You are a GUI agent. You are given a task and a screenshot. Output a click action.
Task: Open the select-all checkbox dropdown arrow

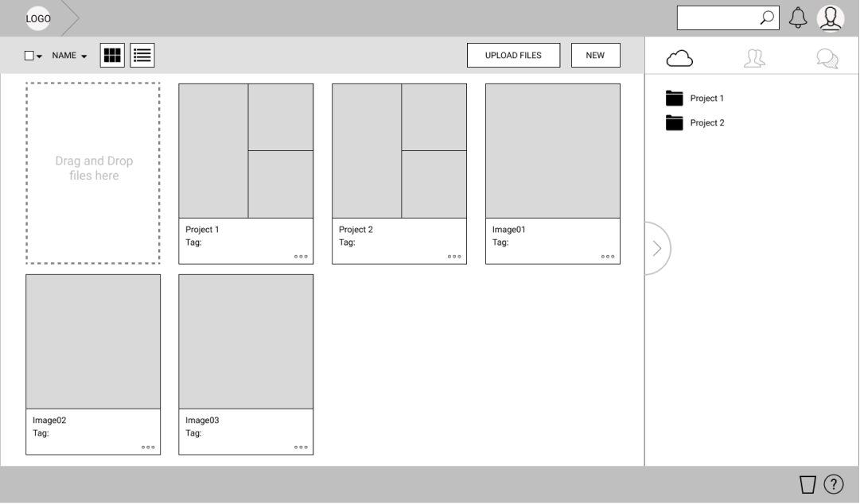(39, 56)
